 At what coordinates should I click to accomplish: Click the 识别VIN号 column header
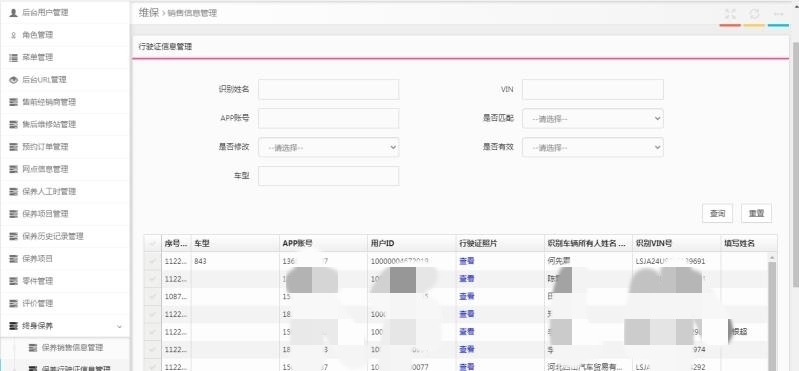[x=676, y=244]
